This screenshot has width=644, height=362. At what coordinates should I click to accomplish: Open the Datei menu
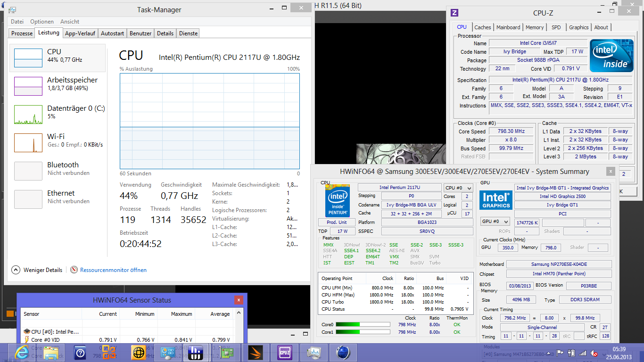[17, 22]
